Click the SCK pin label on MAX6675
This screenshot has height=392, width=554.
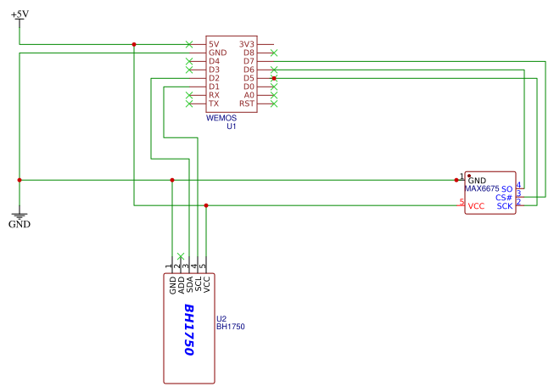coord(505,206)
